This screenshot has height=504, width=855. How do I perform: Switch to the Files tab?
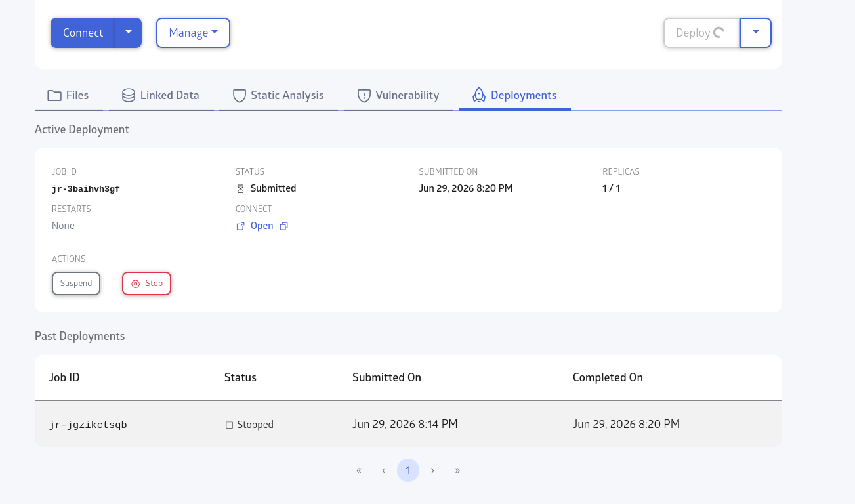(68, 95)
